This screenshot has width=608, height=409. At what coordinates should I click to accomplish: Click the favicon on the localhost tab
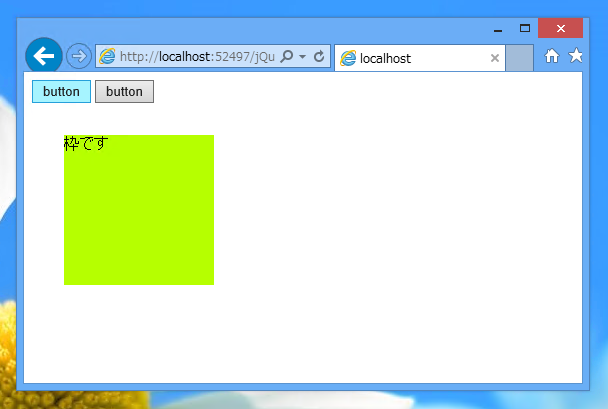point(348,58)
